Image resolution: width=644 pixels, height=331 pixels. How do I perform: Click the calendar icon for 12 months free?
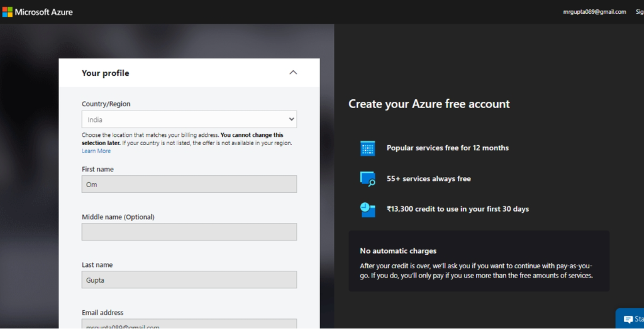coord(367,148)
